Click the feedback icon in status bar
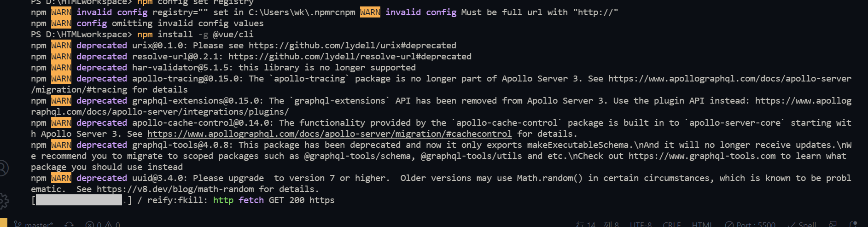This screenshot has height=227, width=868. coord(833,224)
